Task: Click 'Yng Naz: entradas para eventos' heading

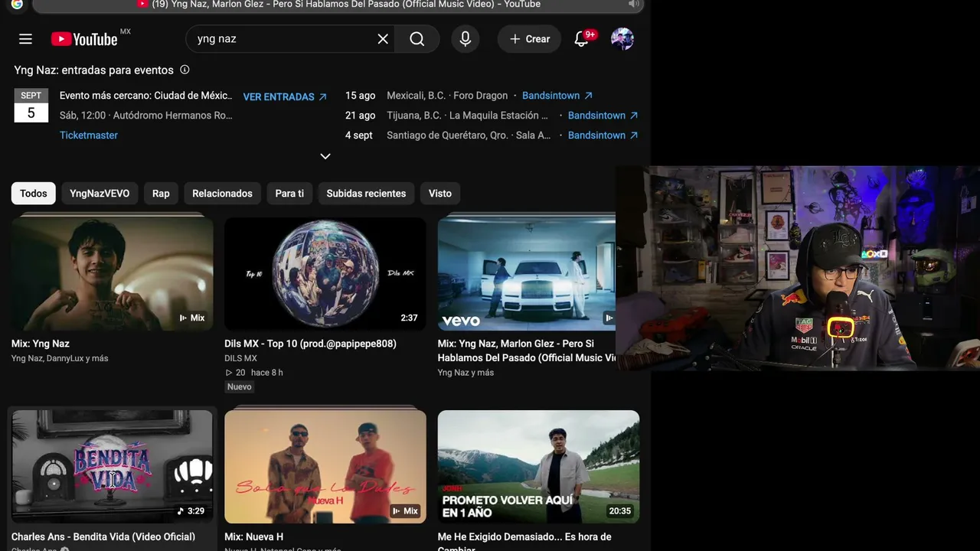Action: click(93, 70)
